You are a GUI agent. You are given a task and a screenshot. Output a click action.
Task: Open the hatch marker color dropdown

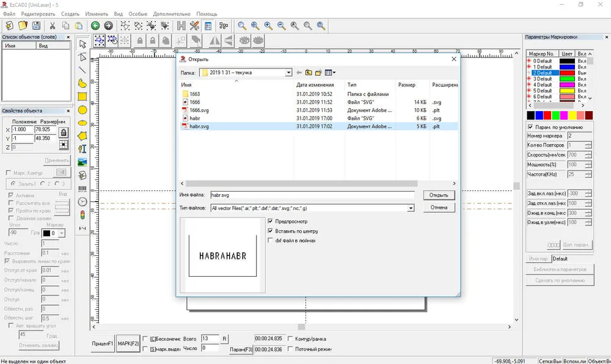62,233
